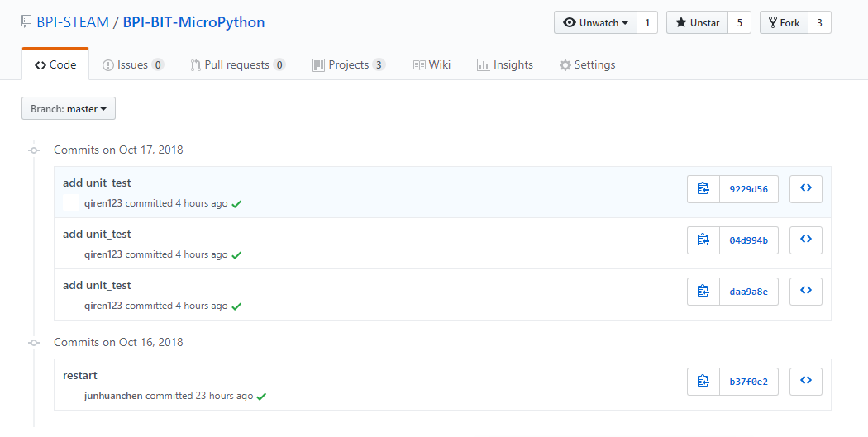Viewport: 868px width, 437px height.
Task: Open the Pull requests tab
Action: pyautogui.click(x=237, y=64)
